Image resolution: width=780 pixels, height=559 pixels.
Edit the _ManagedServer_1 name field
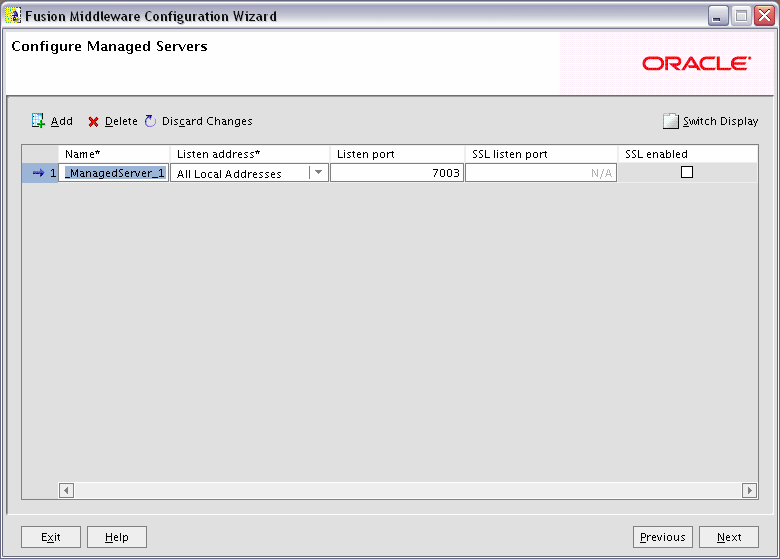click(x=114, y=173)
